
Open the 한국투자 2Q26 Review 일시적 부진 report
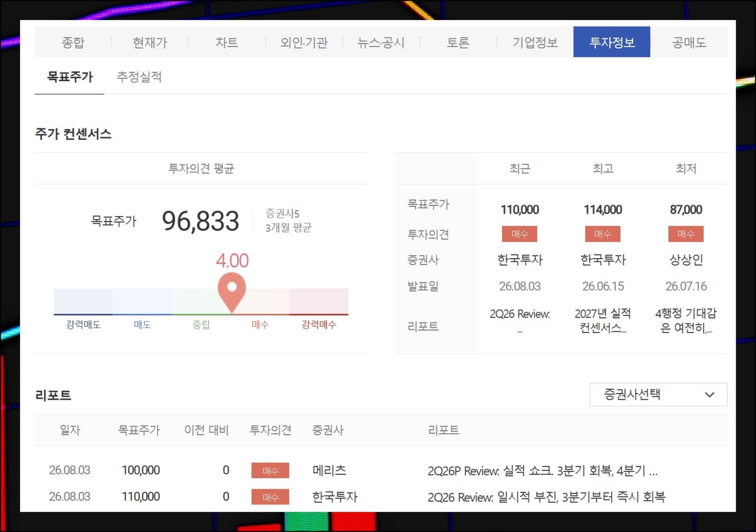(546, 497)
